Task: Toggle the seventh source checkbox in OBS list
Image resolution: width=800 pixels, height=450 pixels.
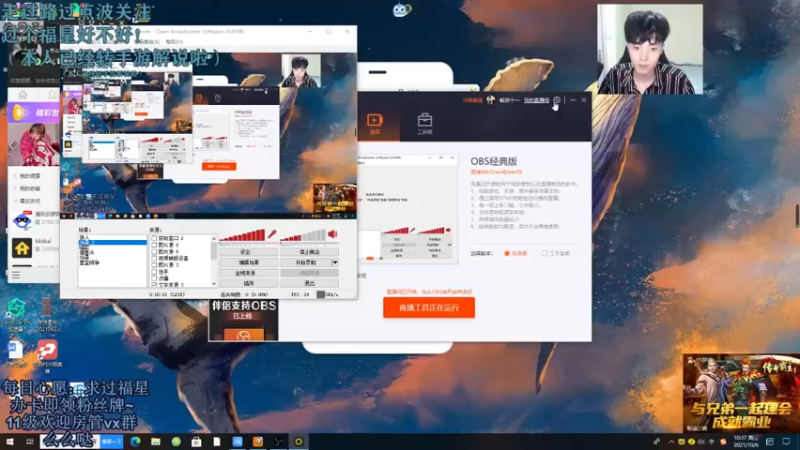Action: click(154, 278)
